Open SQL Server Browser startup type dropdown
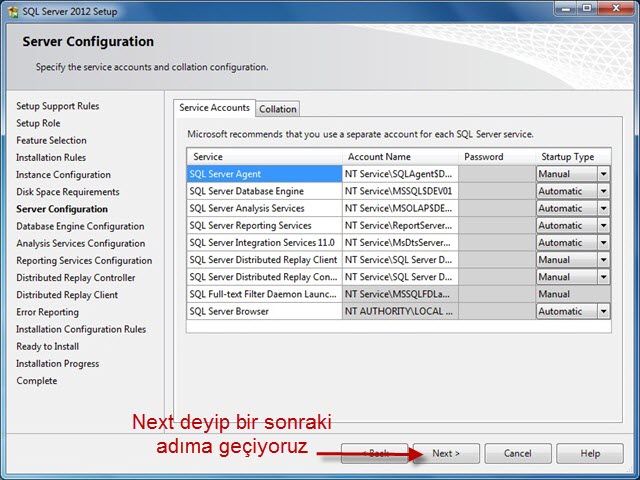Image resolution: width=640 pixels, height=480 pixels. 603,311
